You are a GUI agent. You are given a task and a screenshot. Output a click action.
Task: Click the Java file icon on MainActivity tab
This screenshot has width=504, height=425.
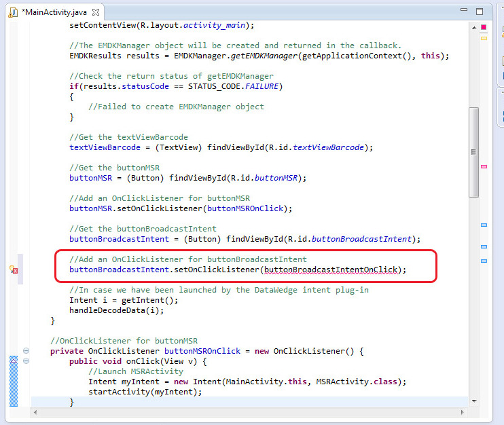click(x=13, y=12)
